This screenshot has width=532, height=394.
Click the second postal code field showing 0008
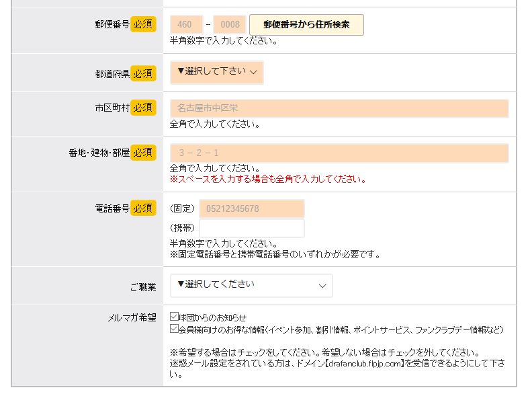click(x=230, y=24)
